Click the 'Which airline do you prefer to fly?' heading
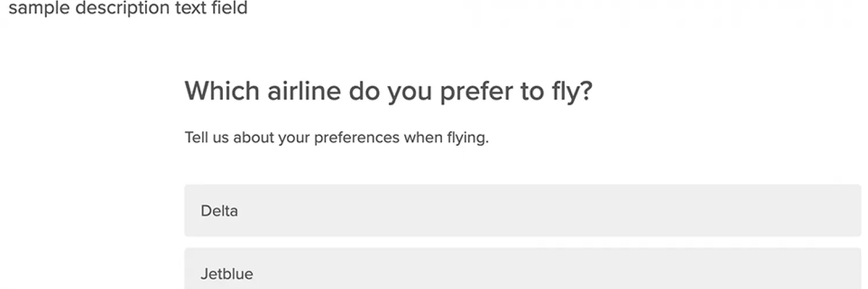The width and height of the screenshot is (868, 289). coord(388,91)
